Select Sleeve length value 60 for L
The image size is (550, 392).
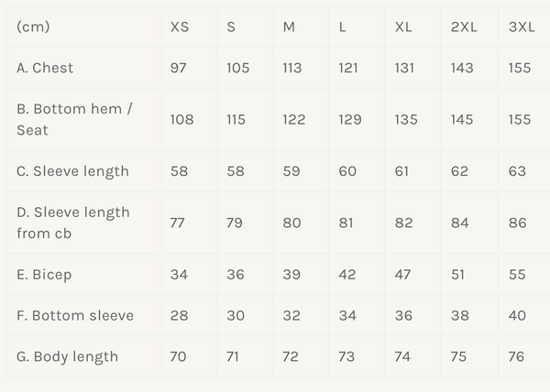pos(346,171)
